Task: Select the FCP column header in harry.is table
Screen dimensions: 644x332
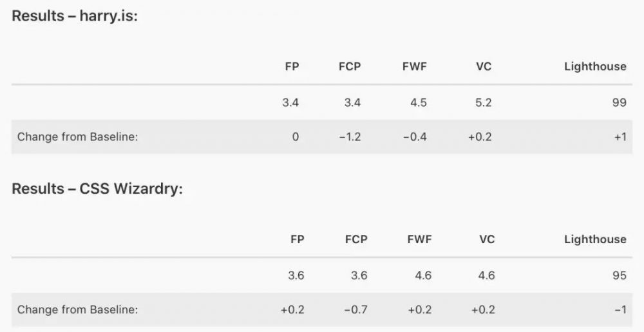Action: point(350,66)
